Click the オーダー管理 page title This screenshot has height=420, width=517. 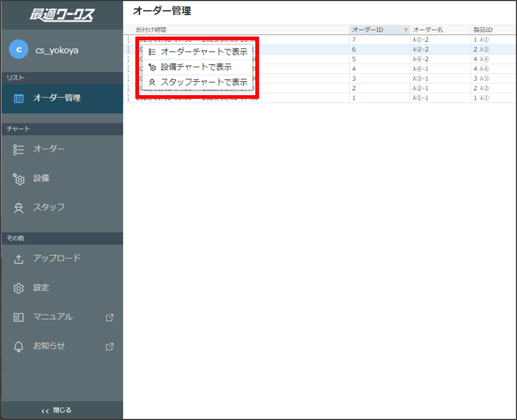tap(162, 11)
